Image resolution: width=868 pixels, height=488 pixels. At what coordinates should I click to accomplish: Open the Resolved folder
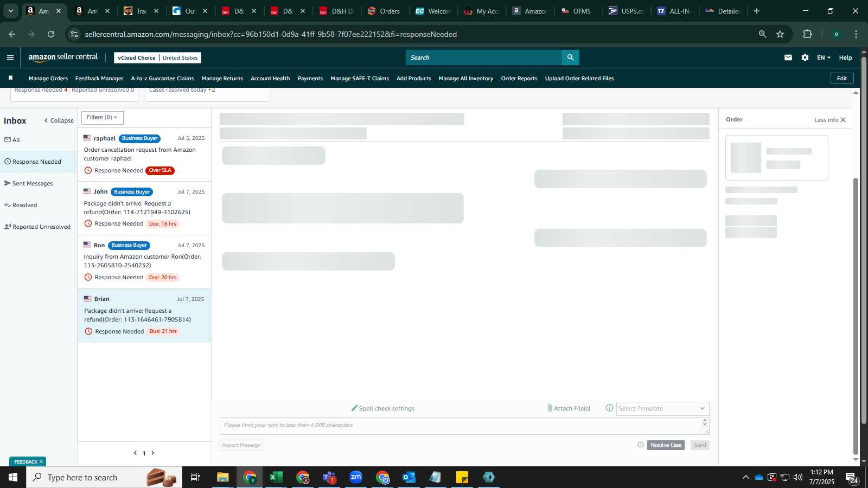click(x=21, y=205)
